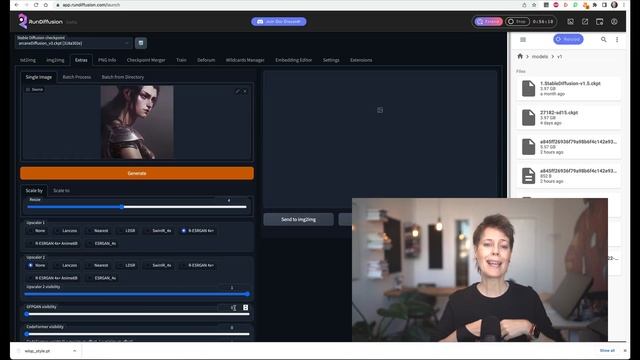
Task: Adjust the CodeFormer visibility slider
Action: 137,334
